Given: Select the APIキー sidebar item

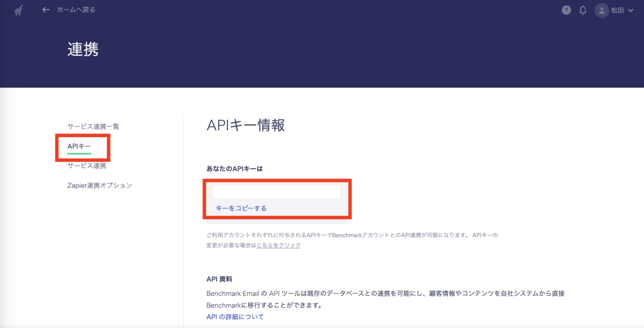Looking at the screenshot, I should (79, 146).
